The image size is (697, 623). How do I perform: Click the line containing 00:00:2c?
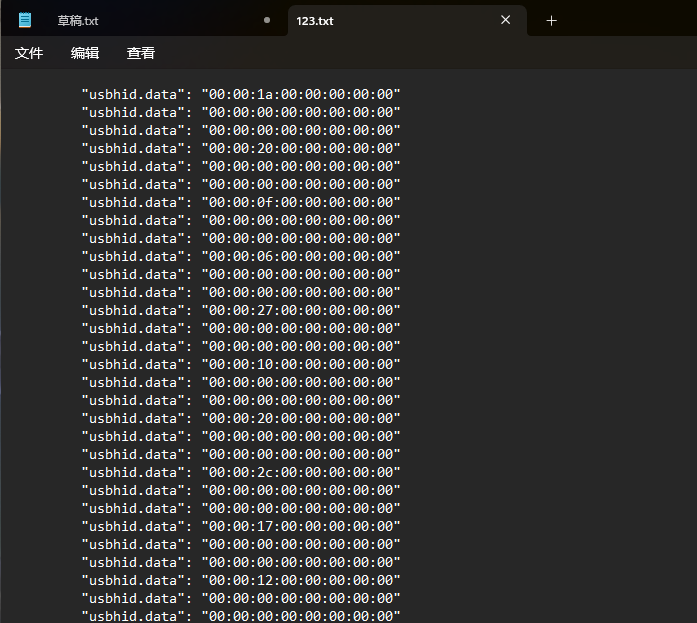click(241, 472)
